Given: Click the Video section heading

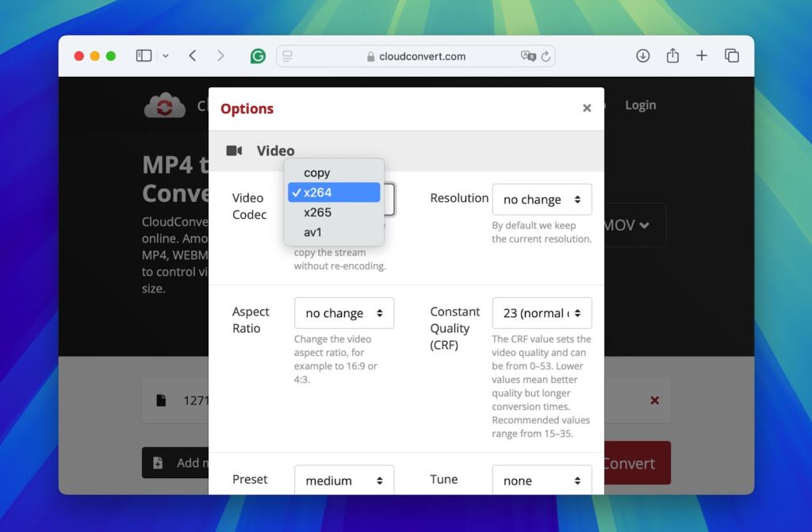Looking at the screenshot, I should pos(275,151).
